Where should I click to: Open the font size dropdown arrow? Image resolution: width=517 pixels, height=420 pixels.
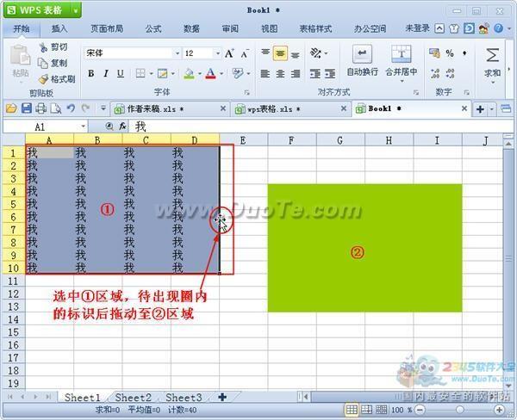(218, 53)
